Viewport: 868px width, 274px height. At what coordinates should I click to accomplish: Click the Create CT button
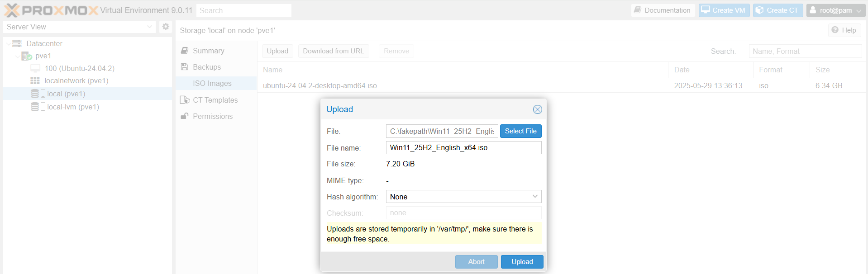click(778, 10)
